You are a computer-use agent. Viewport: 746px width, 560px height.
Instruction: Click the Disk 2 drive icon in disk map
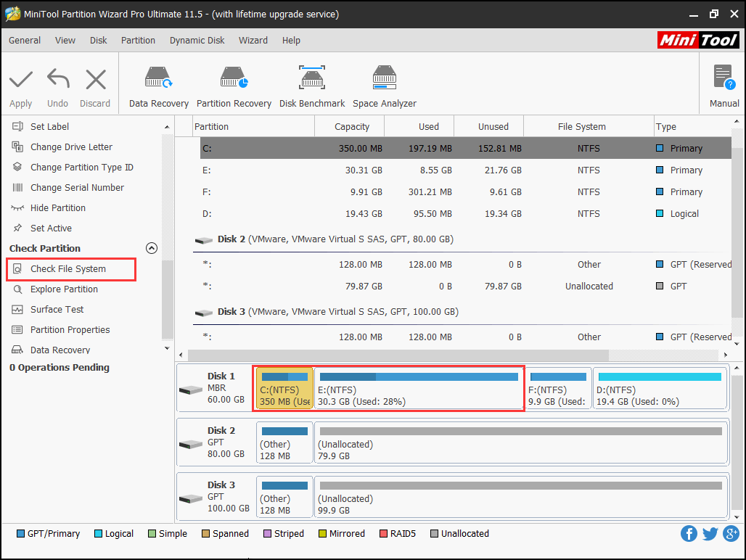tap(191, 445)
